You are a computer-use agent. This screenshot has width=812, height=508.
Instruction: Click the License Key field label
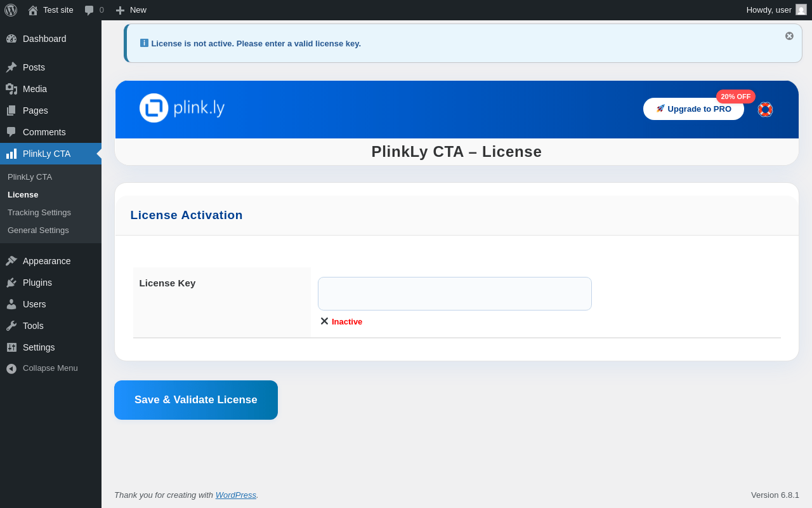[x=167, y=283]
